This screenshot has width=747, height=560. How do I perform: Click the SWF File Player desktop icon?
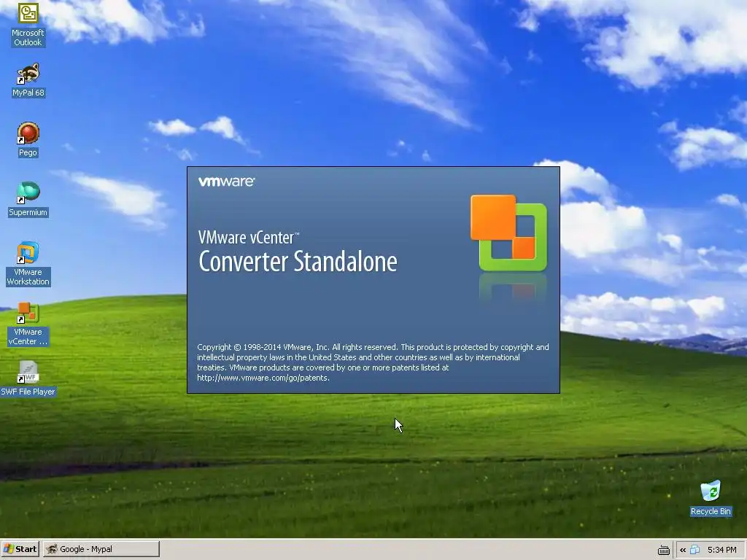pyautogui.click(x=28, y=379)
